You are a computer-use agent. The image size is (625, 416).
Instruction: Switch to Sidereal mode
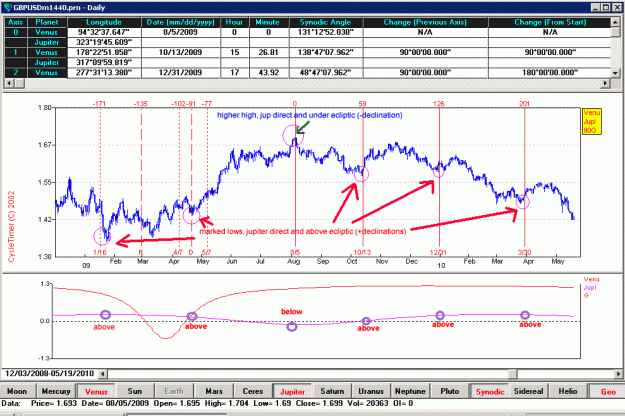pos(529,391)
